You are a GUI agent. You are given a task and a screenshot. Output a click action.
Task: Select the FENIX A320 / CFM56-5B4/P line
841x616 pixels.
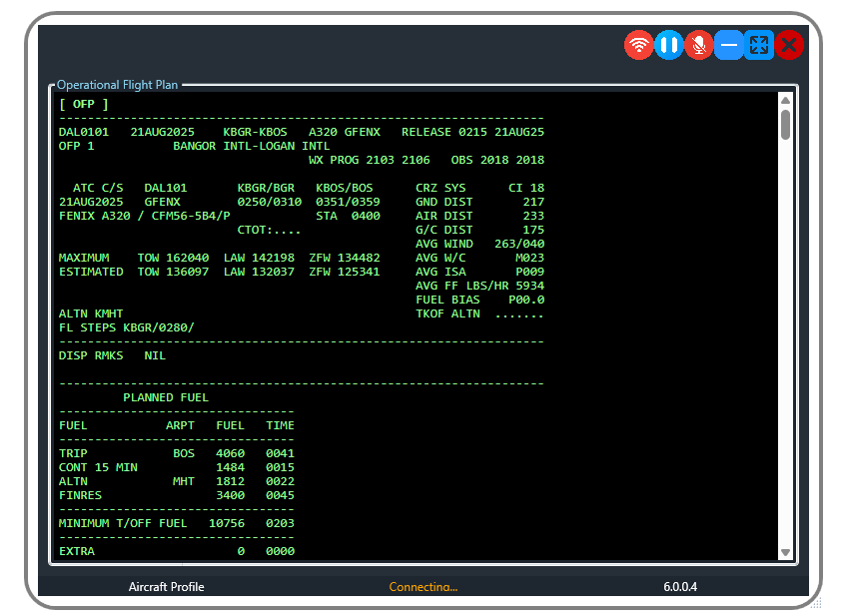point(145,216)
